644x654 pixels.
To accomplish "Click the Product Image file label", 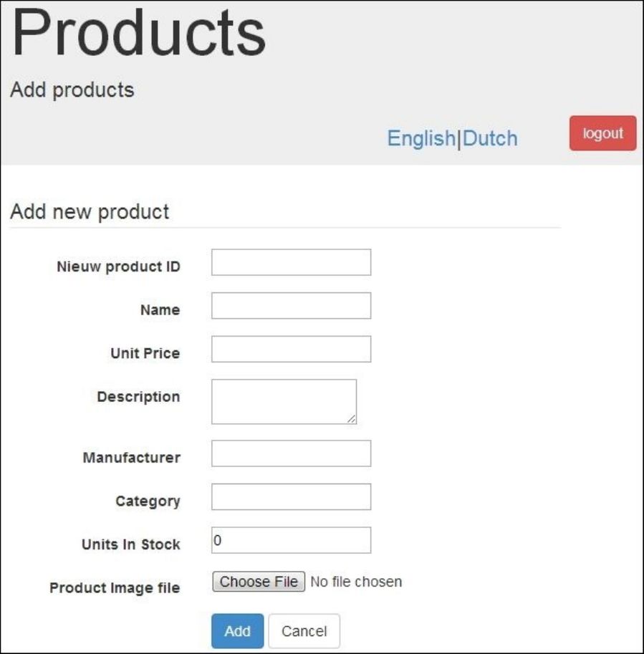I will 115,588.
